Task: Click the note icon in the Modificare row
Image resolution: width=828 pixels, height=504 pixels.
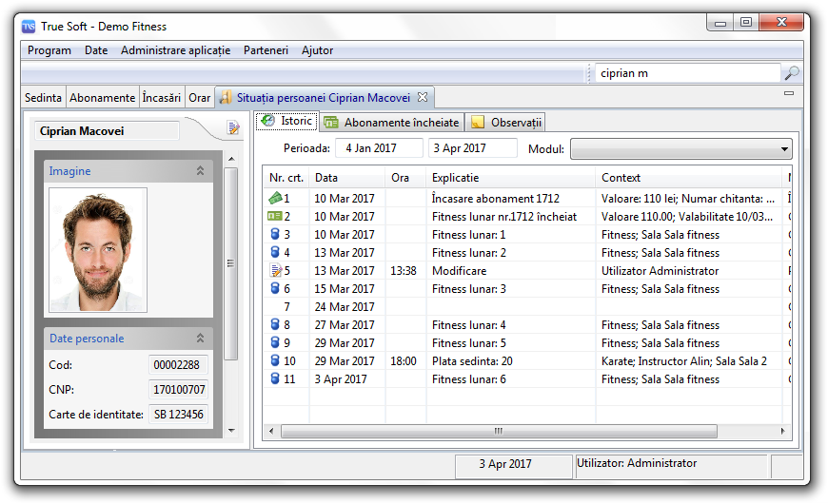Action: (x=275, y=271)
